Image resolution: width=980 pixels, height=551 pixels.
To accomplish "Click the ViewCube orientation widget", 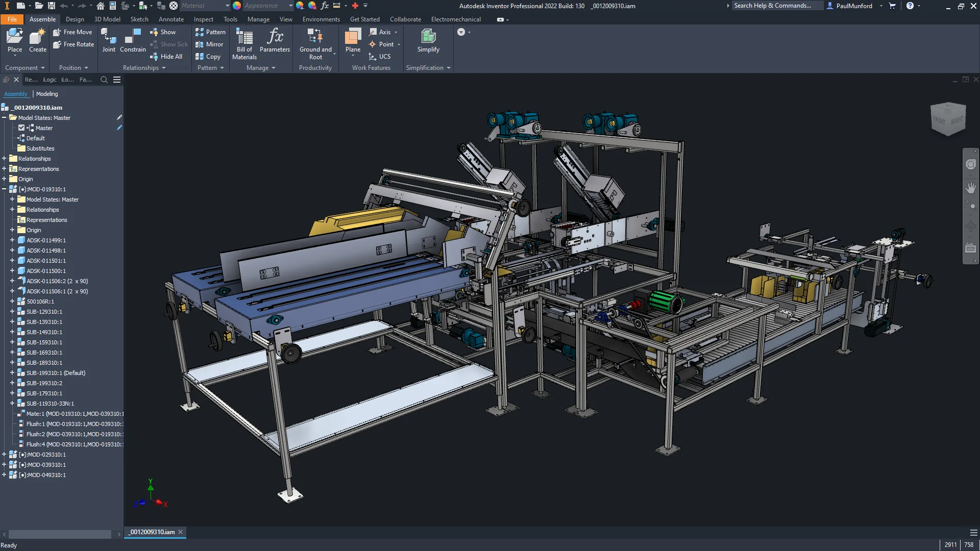I will tap(948, 119).
